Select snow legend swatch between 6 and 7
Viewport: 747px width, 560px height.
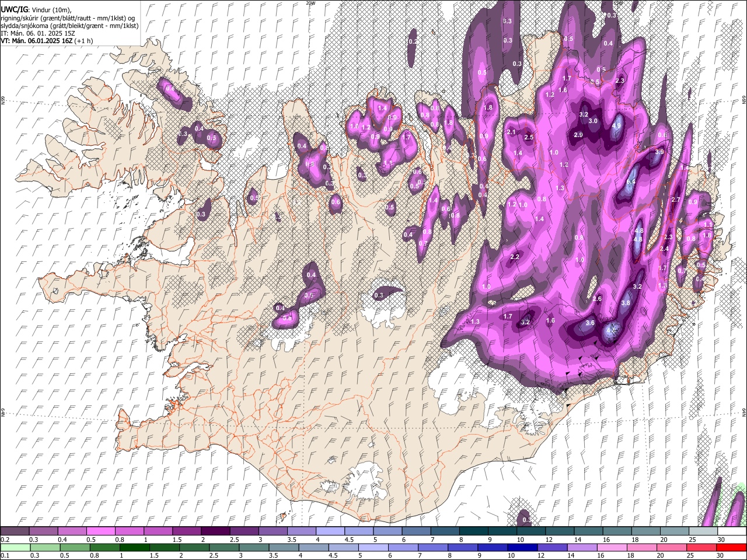point(417,531)
